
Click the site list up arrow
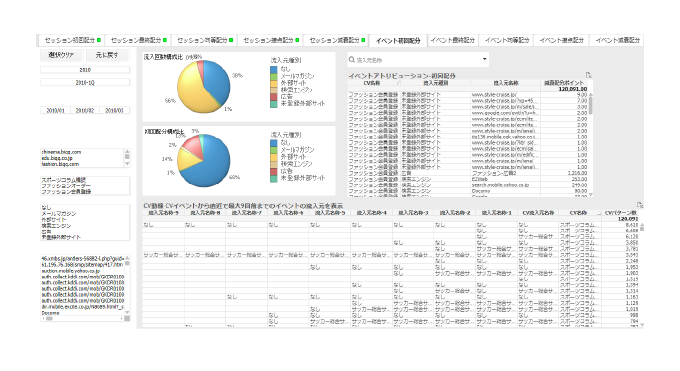pyautogui.click(x=127, y=151)
